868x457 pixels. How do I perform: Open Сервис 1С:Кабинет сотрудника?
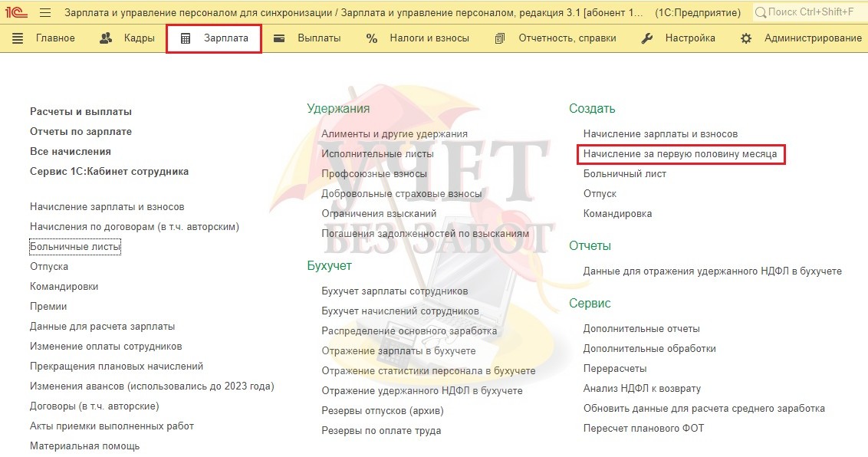click(x=109, y=172)
